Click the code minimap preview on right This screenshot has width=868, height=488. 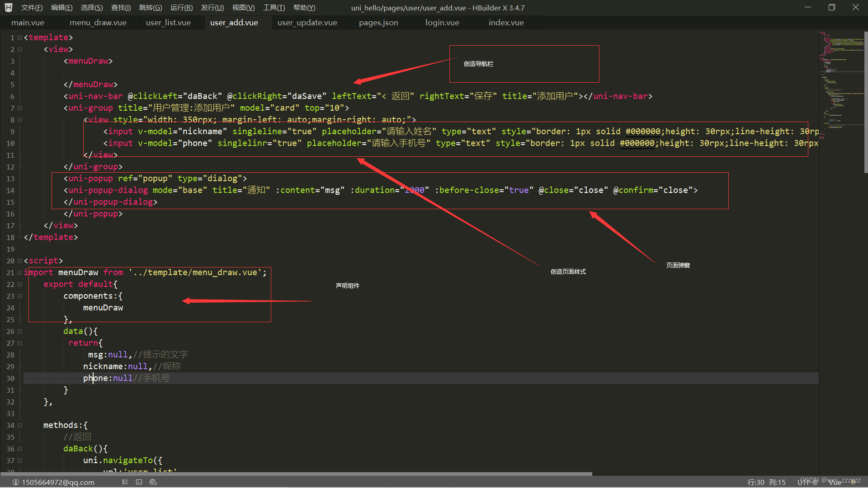click(841, 81)
